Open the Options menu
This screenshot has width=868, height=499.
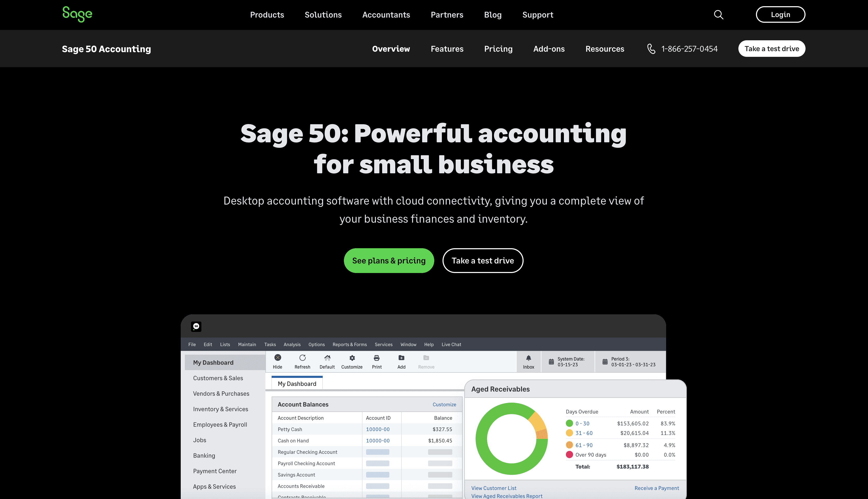click(317, 345)
